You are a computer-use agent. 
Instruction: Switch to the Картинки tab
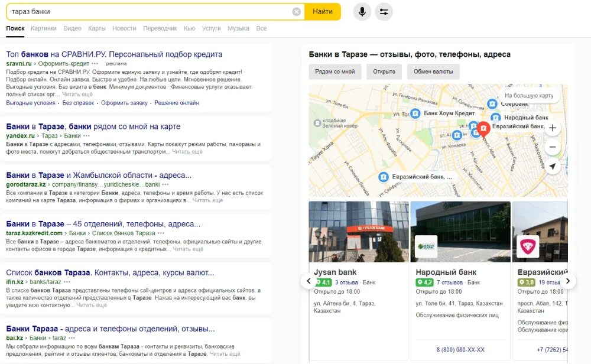click(x=44, y=28)
